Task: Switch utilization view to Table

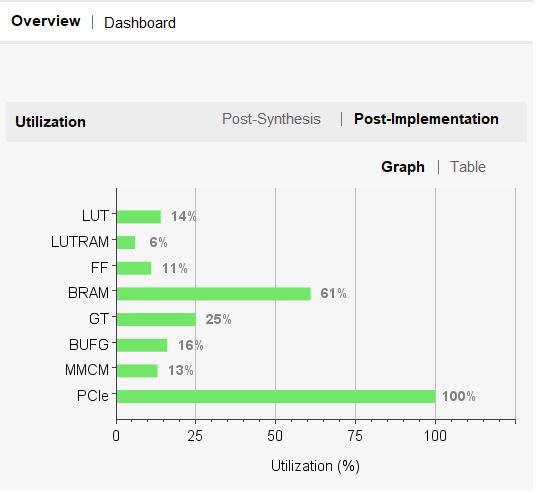Action: coord(468,167)
